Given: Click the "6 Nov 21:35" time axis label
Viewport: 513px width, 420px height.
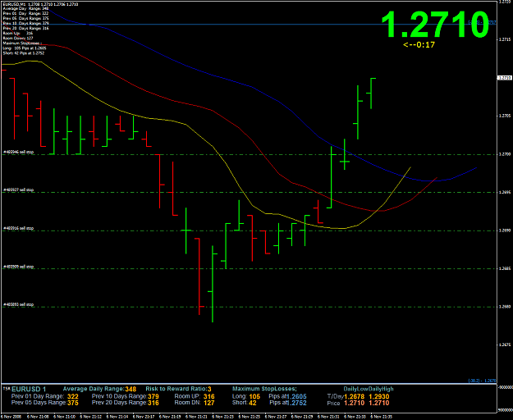Looking at the screenshot, I should [x=381, y=417].
